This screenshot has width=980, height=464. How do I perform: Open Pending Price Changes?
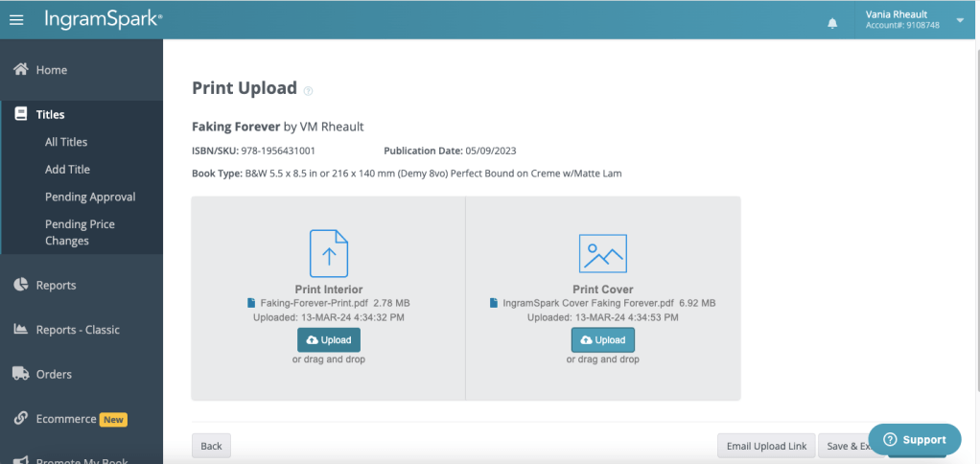[x=80, y=232]
